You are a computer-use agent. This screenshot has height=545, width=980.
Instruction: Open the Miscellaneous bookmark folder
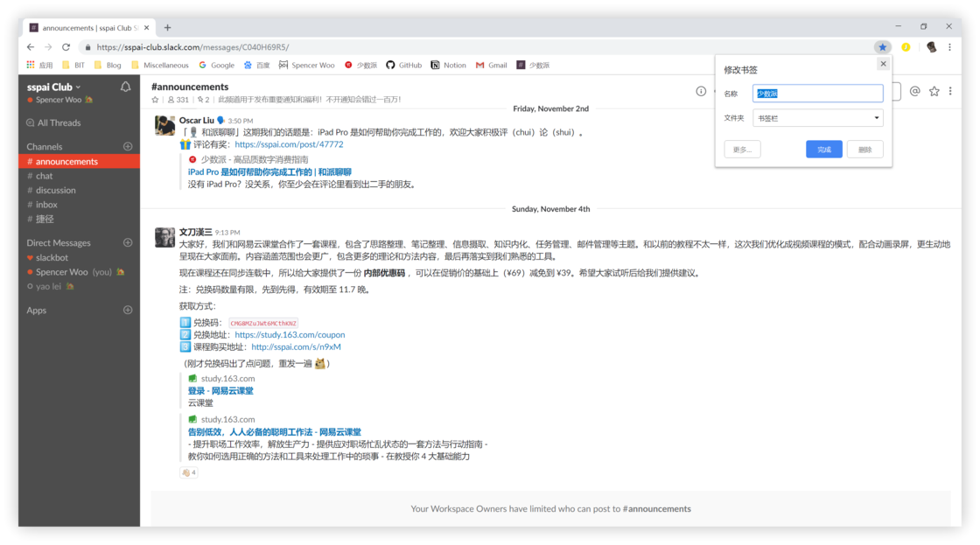[x=160, y=65]
